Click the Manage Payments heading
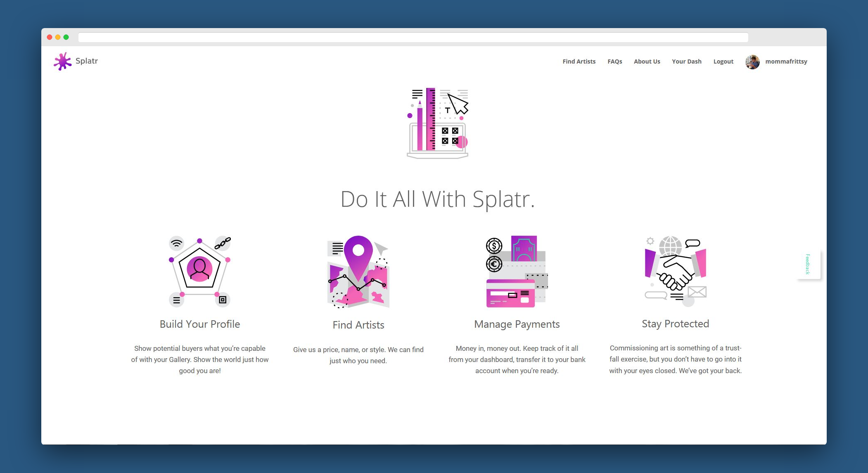 (x=517, y=324)
